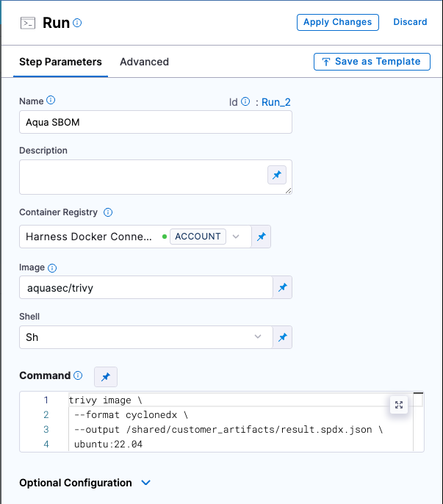Viewport: 443px width, 504px height.
Task: Click the Save as Template button
Action: pos(371,62)
